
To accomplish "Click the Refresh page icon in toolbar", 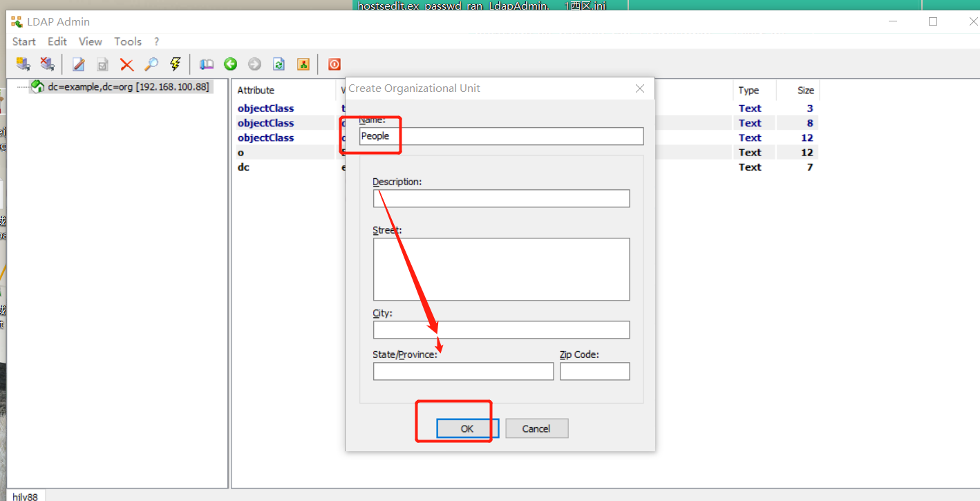I will point(279,64).
